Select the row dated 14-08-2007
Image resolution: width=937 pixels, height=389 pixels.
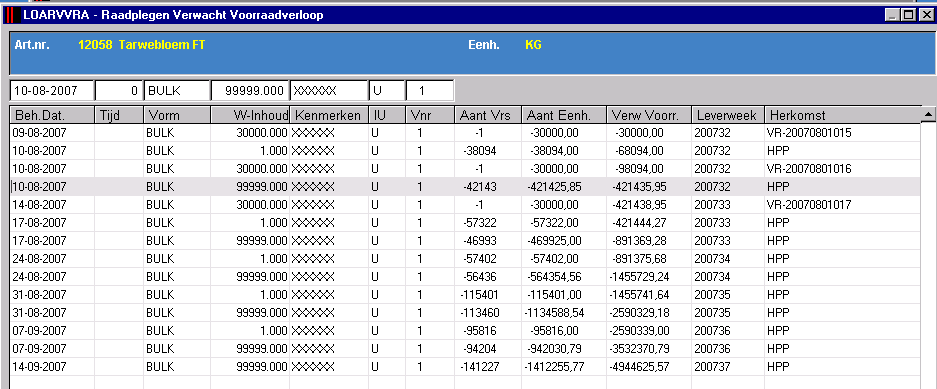pos(465,205)
